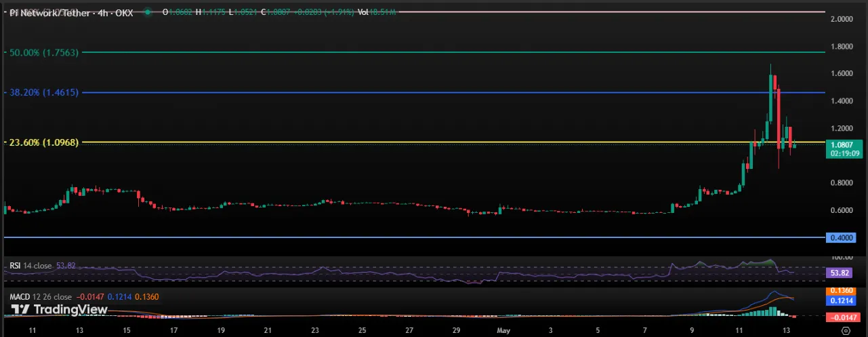Open chart settings hexagon gear icon
The image size is (868, 337).
click(844, 330)
